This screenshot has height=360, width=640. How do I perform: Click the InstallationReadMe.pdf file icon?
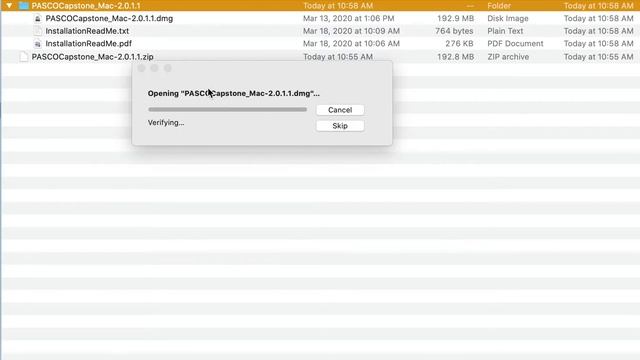[x=38, y=44]
